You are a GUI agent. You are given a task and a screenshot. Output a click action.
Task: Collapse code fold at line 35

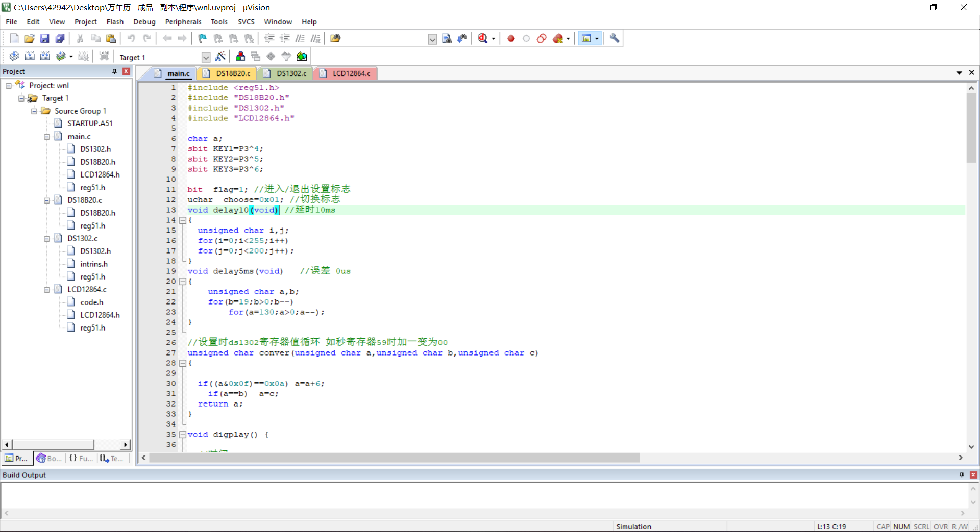point(182,435)
